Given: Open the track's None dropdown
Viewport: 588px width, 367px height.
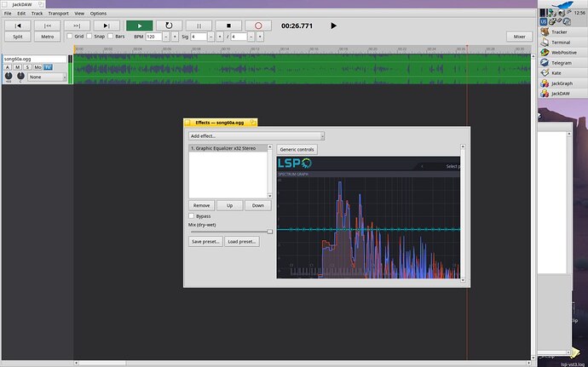Looking at the screenshot, I should (47, 77).
